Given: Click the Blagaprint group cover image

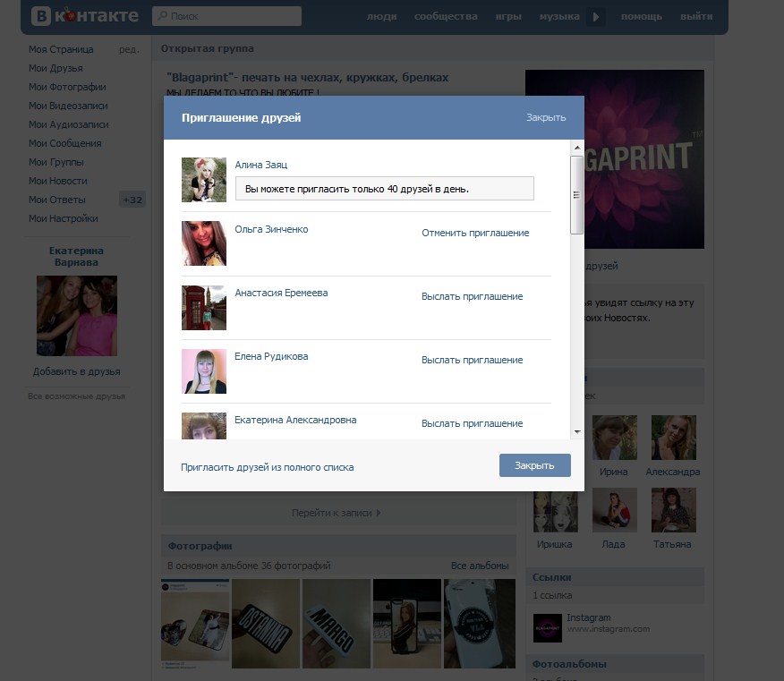Looking at the screenshot, I should click(644, 159).
